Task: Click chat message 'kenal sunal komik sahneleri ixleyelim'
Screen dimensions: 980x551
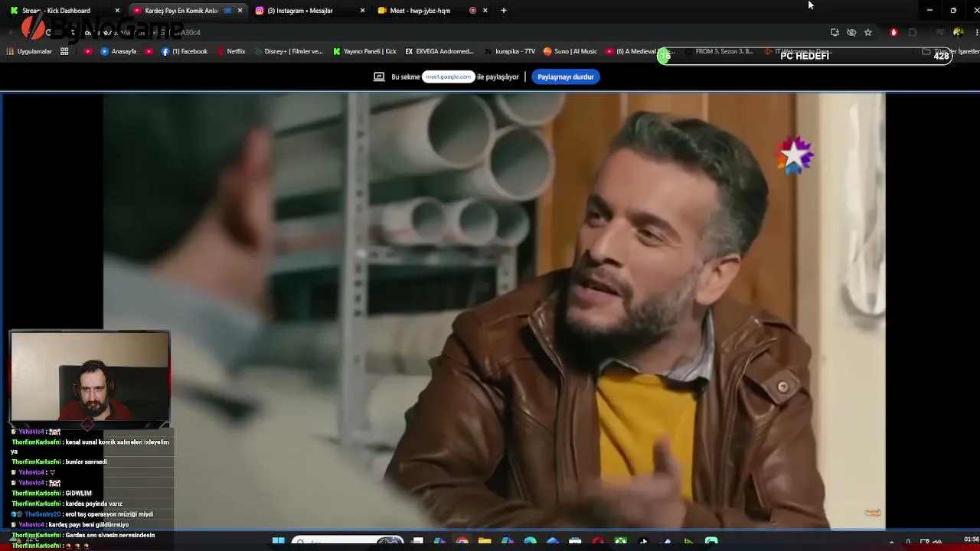Action: [x=90, y=446]
